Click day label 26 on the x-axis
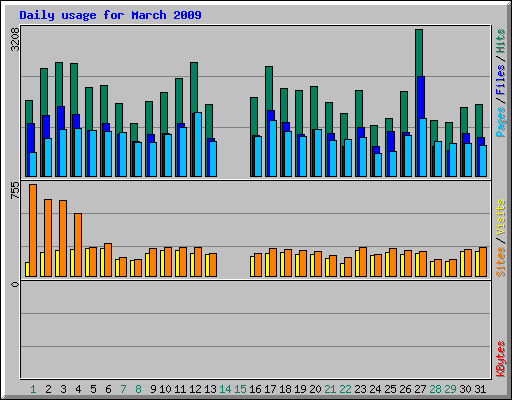Screen dimensions: 512x400 click(405, 389)
